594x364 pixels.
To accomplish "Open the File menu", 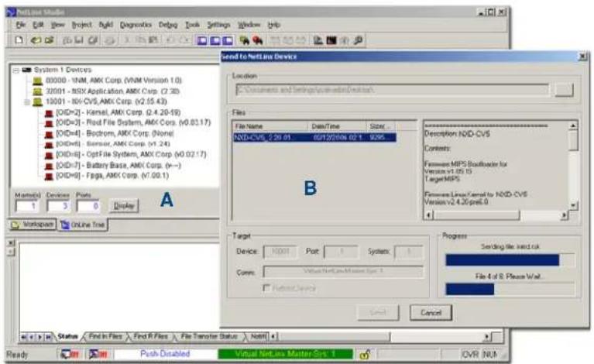I will point(20,25).
